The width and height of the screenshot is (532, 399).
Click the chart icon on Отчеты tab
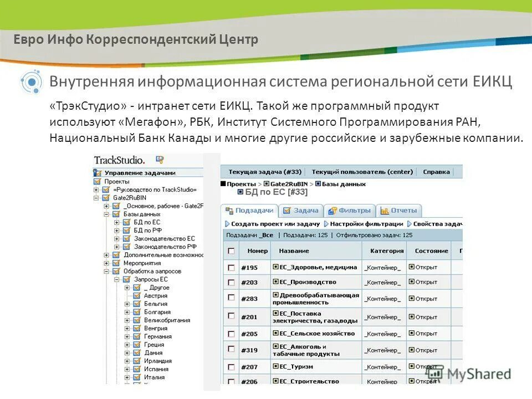click(385, 211)
